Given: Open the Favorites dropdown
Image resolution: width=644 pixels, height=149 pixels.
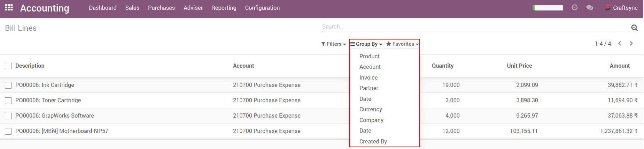Looking at the screenshot, I should pyautogui.click(x=402, y=44).
